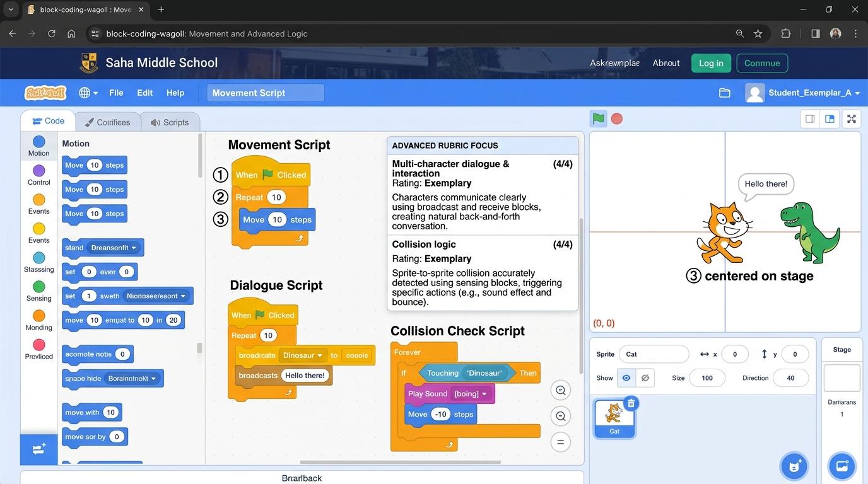Open the add extension button
This screenshot has height=484, width=868.
38,449
